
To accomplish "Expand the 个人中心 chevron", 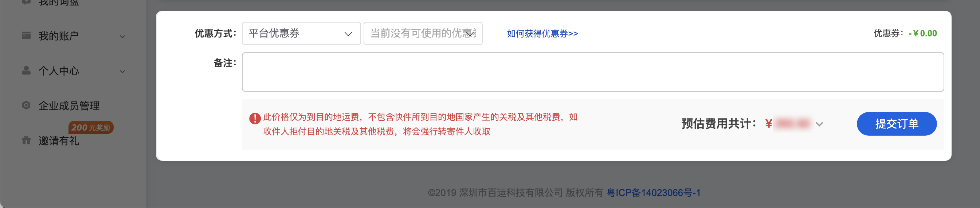I will pos(122,71).
